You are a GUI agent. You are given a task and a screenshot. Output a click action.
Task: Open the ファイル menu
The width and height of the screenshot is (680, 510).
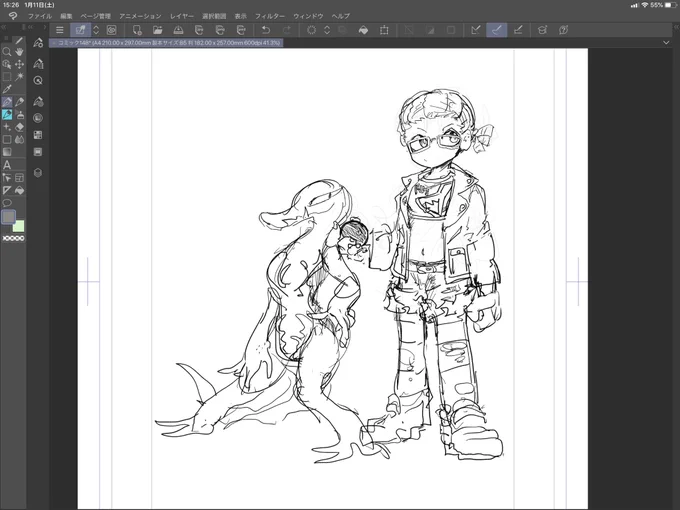click(x=40, y=16)
